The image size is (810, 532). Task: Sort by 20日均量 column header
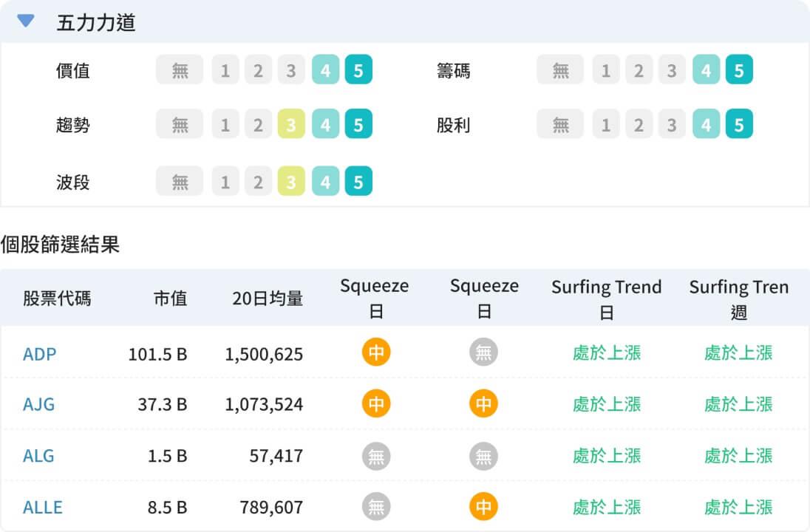click(267, 299)
